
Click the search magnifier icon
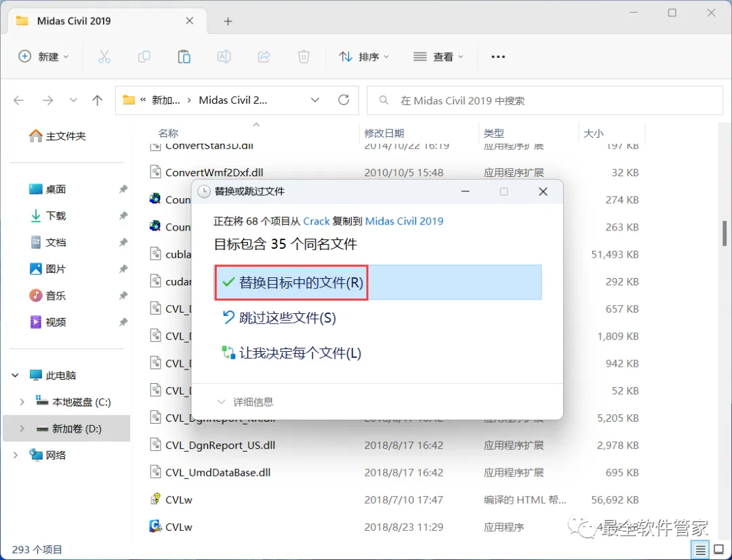[x=384, y=100]
